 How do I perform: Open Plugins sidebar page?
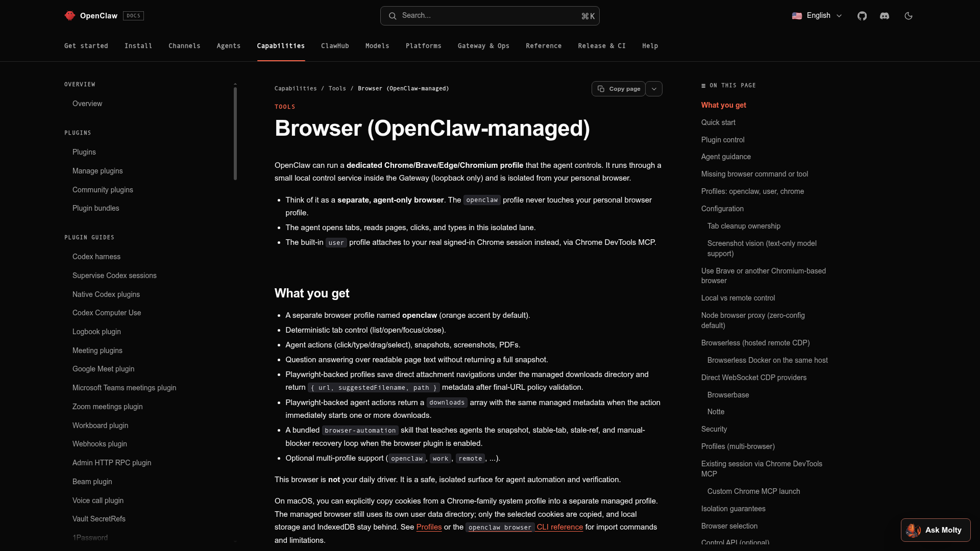84,152
